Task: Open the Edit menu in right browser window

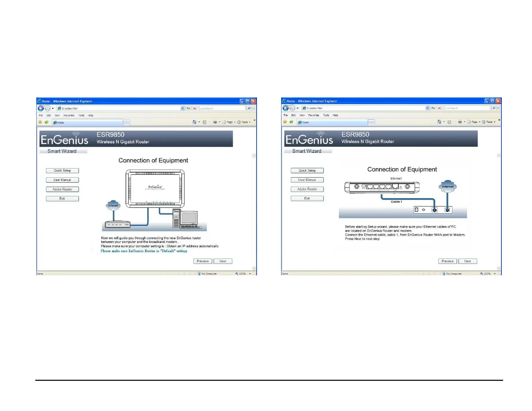Action: (294, 115)
